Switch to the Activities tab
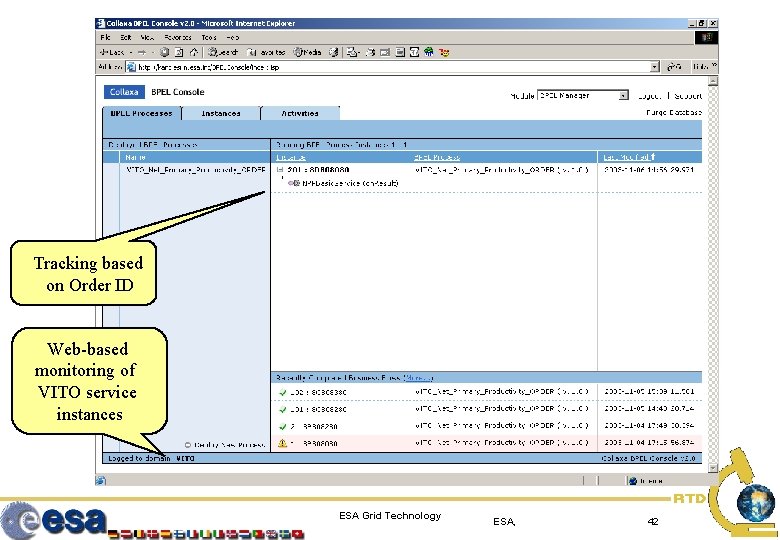Viewport: 780px width, 540px height. [x=300, y=113]
